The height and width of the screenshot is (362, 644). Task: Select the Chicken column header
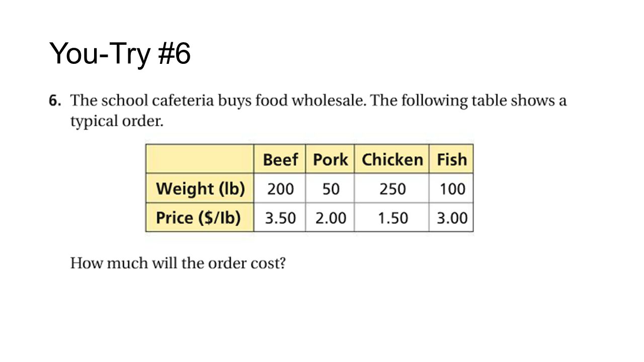(x=392, y=159)
